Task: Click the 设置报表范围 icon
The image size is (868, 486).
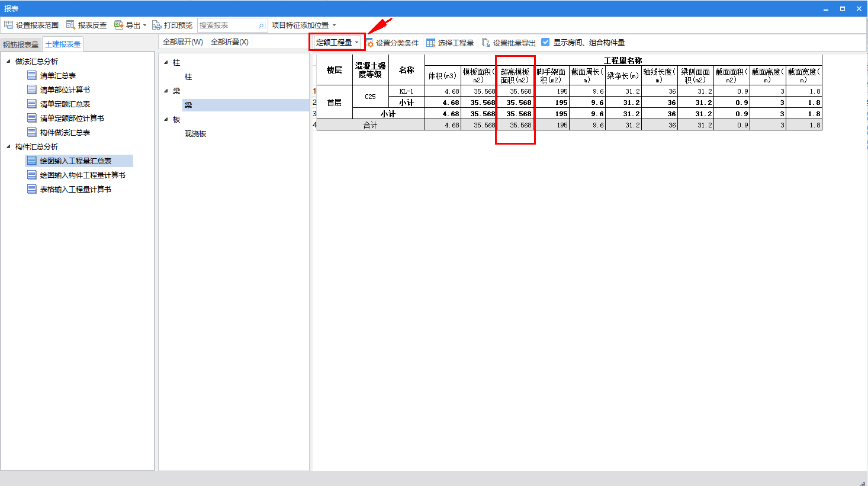Action: pyautogui.click(x=8, y=25)
